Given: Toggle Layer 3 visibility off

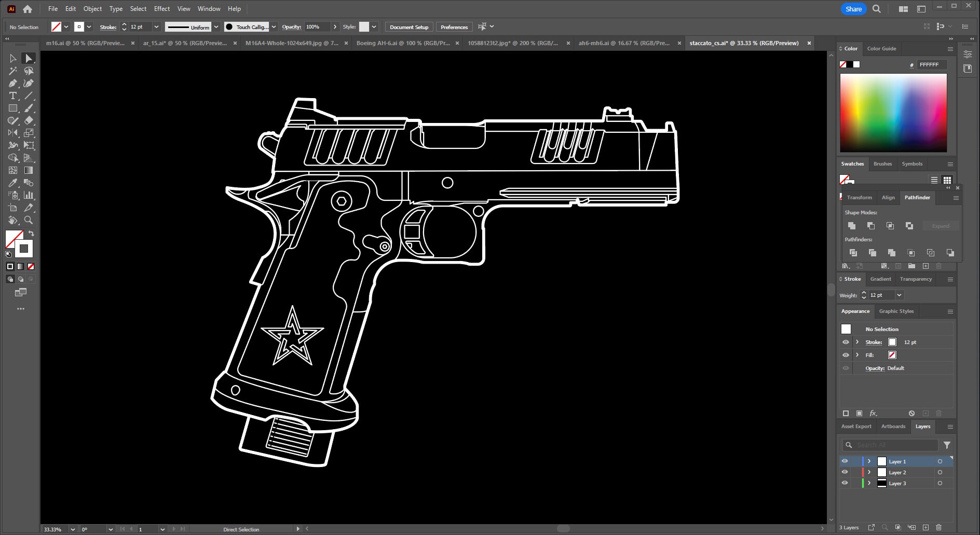Looking at the screenshot, I should 845,483.
